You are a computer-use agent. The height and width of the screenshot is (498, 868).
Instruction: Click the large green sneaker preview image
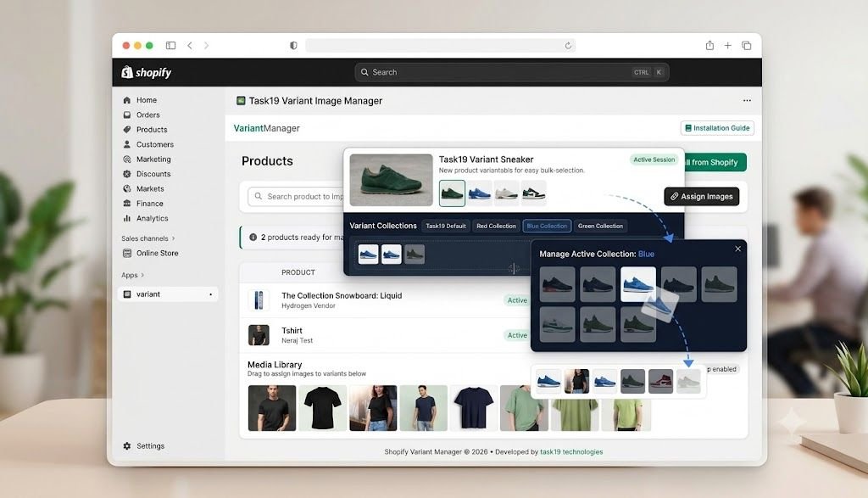(x=392, y=180)
